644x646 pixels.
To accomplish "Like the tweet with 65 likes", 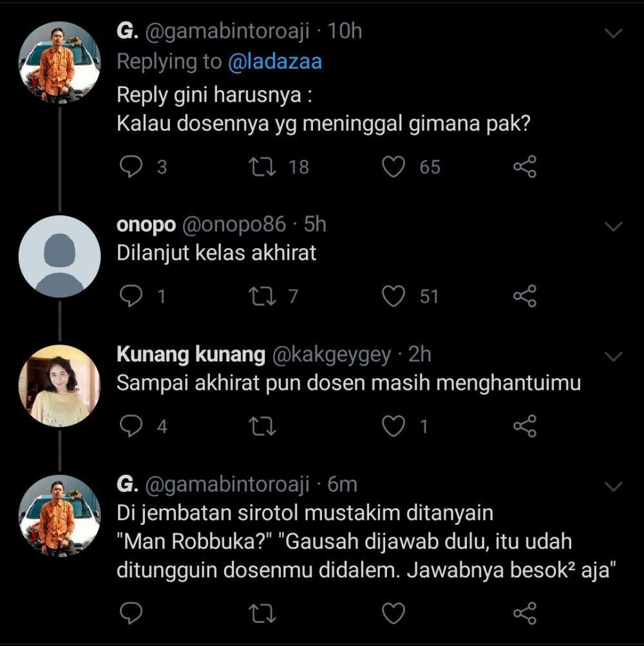I will pos(393,167).
